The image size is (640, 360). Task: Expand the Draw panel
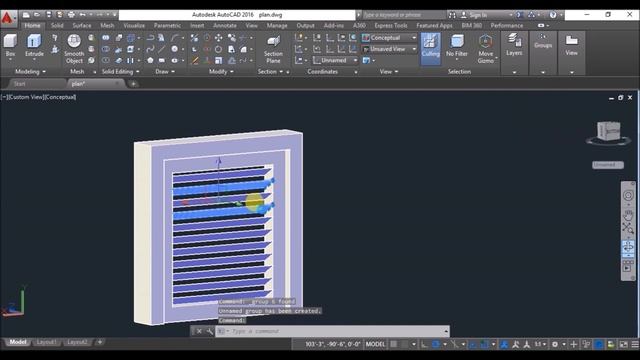click(x=165, y=71)
